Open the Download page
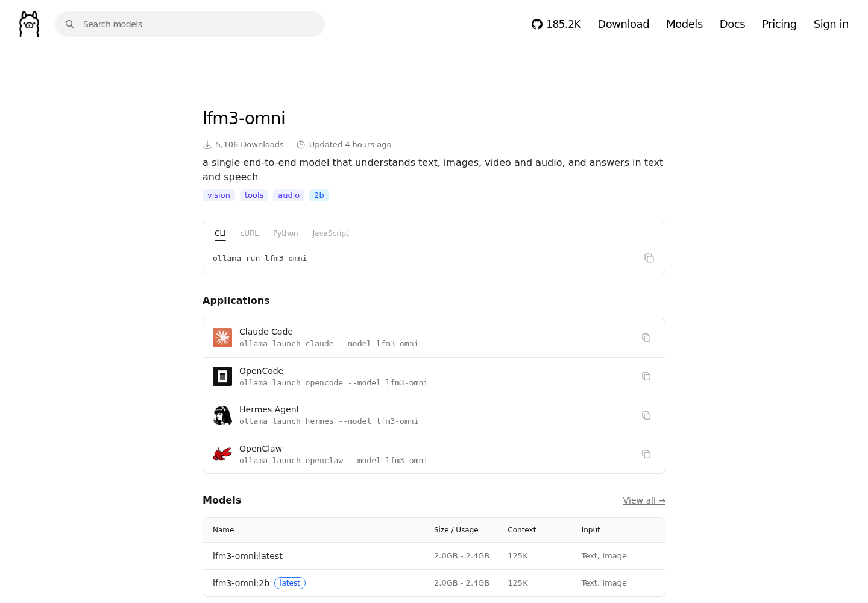Screen dimensions: 868x603 623,24
